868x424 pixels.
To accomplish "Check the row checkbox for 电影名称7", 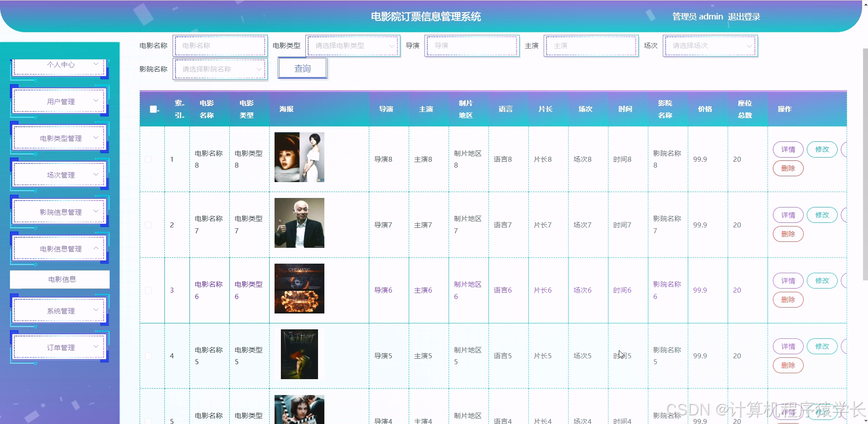I will (149, 225).
